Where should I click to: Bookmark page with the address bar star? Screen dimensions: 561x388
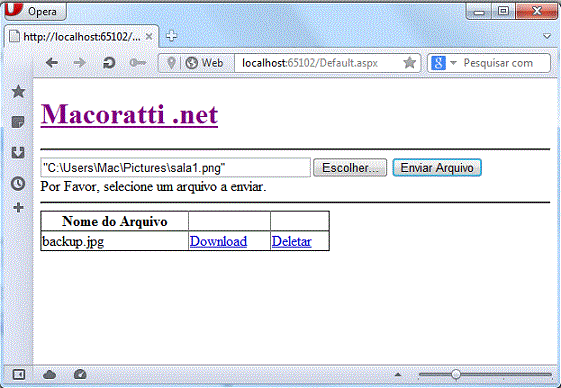point(409,63)
